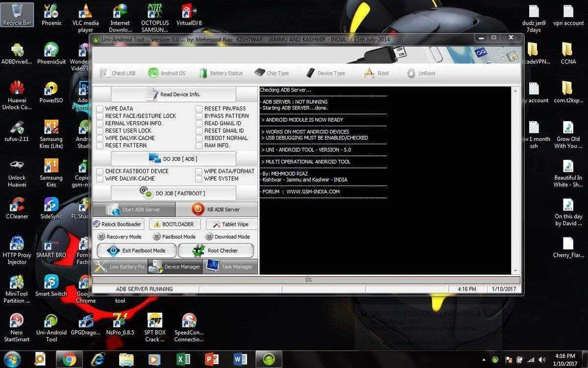
Task: Open the PhoenixSuit desktop icon
Action: pos(51,53)
